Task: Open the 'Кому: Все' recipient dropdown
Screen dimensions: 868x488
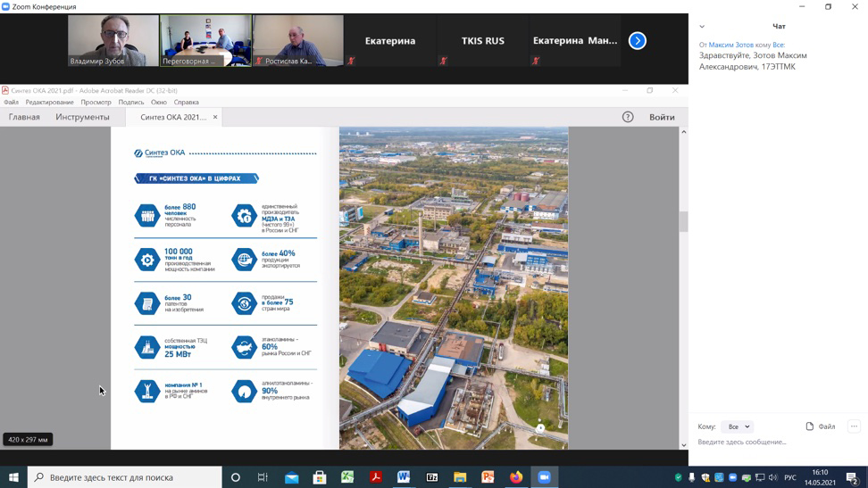Action: click(x=739, y=426)
